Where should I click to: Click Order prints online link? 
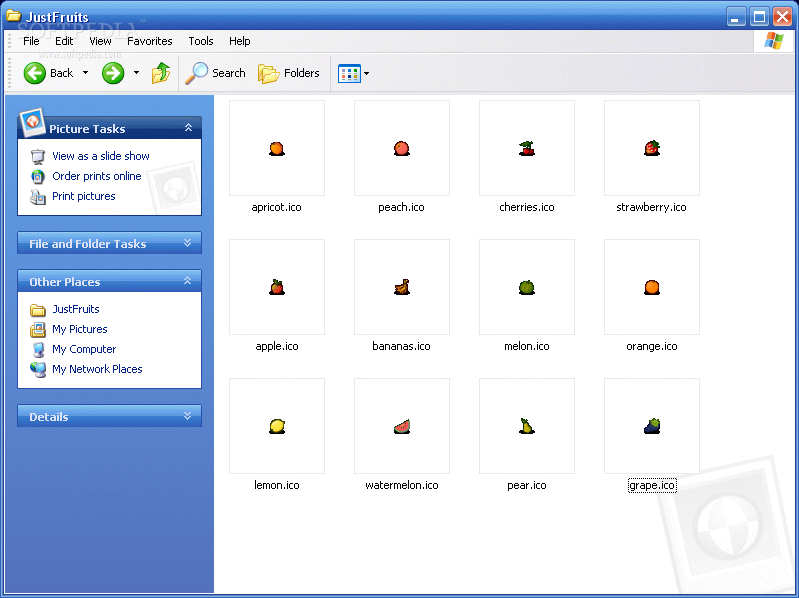(97, 176)
